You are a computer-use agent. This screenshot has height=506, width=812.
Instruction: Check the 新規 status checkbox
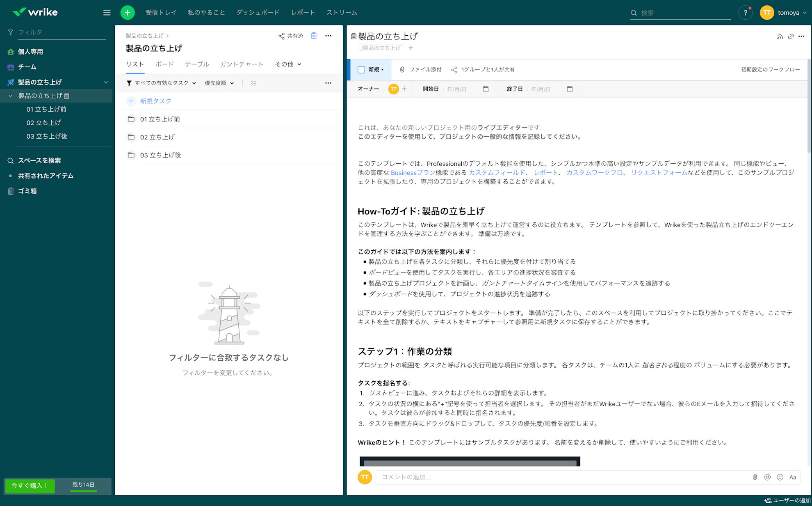coord(361,70)
